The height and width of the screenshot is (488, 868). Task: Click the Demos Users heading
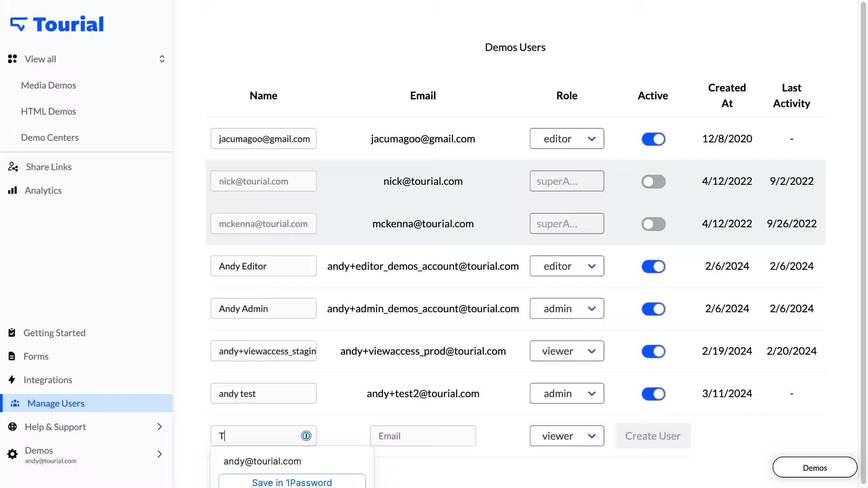(x=515, y=47)
